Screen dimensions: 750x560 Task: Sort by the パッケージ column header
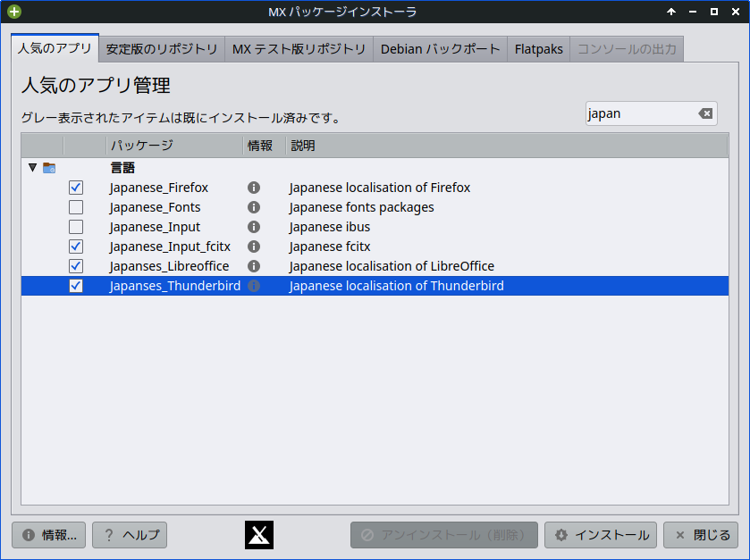click(x=174, y=146)
